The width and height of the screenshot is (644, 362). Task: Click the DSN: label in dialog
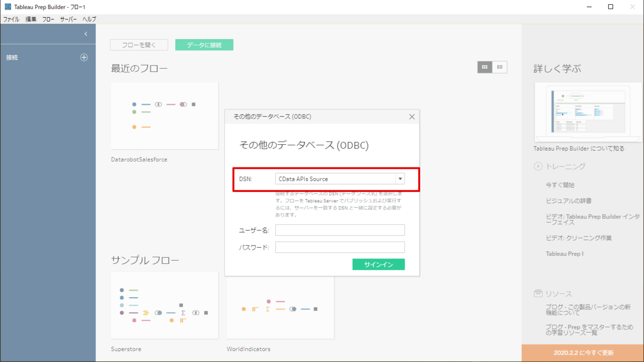tap(245, 179)
